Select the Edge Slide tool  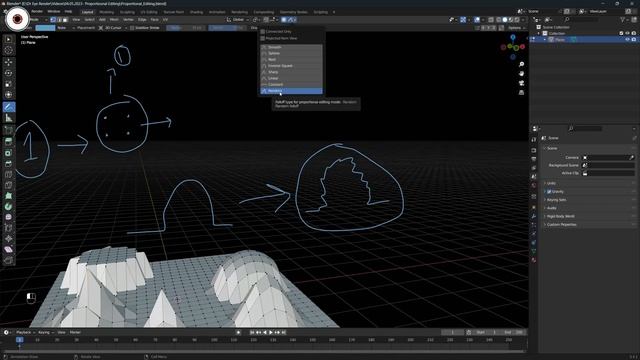coord(9,228)
